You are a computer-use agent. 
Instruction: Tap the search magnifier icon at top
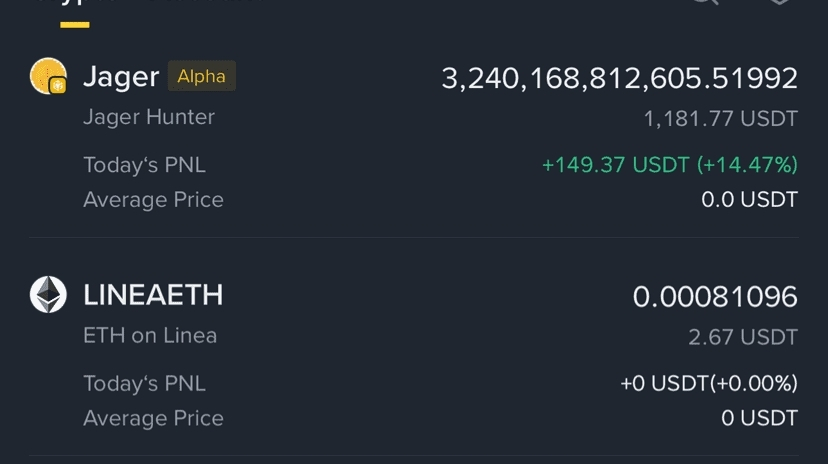click(x=705, y=2)
